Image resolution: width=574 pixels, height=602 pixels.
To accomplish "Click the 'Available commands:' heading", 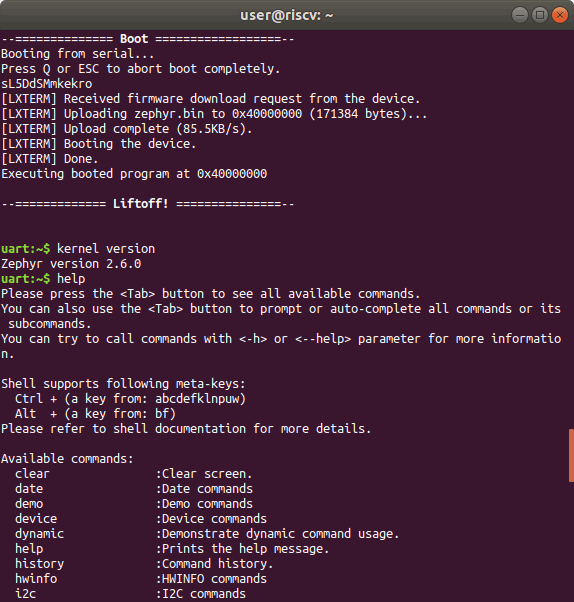I will [67, 458].
